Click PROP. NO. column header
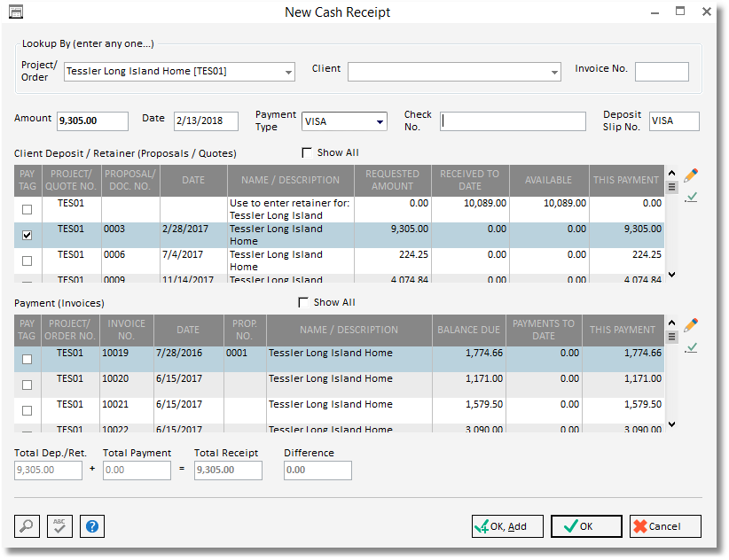The height and width of the screenshot is (560, 729). 245,330
